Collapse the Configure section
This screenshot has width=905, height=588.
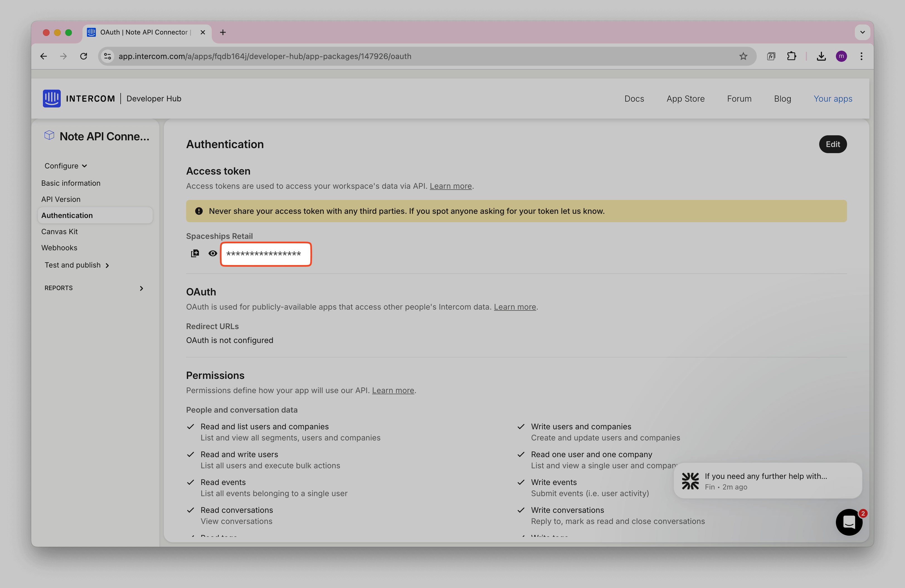click(66, 166)
